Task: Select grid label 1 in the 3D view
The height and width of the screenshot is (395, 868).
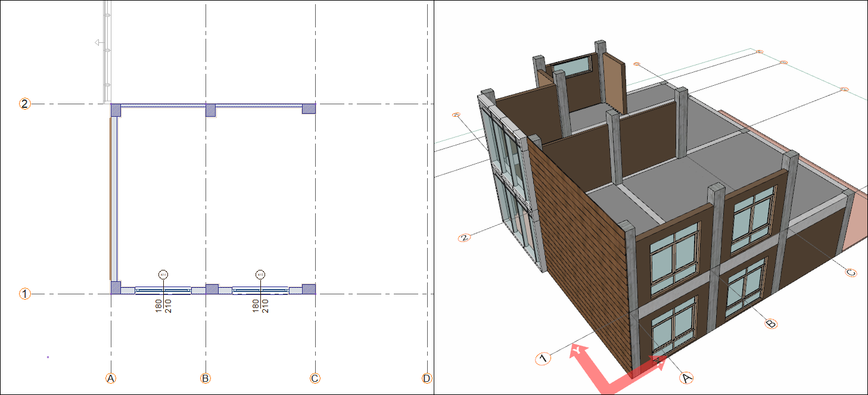Action: tap(542, 359)
